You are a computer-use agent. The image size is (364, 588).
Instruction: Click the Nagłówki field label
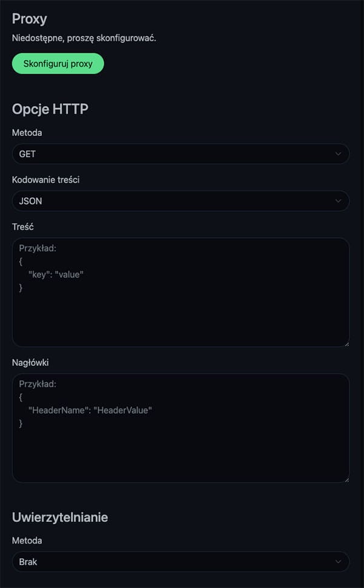[30, 362]
